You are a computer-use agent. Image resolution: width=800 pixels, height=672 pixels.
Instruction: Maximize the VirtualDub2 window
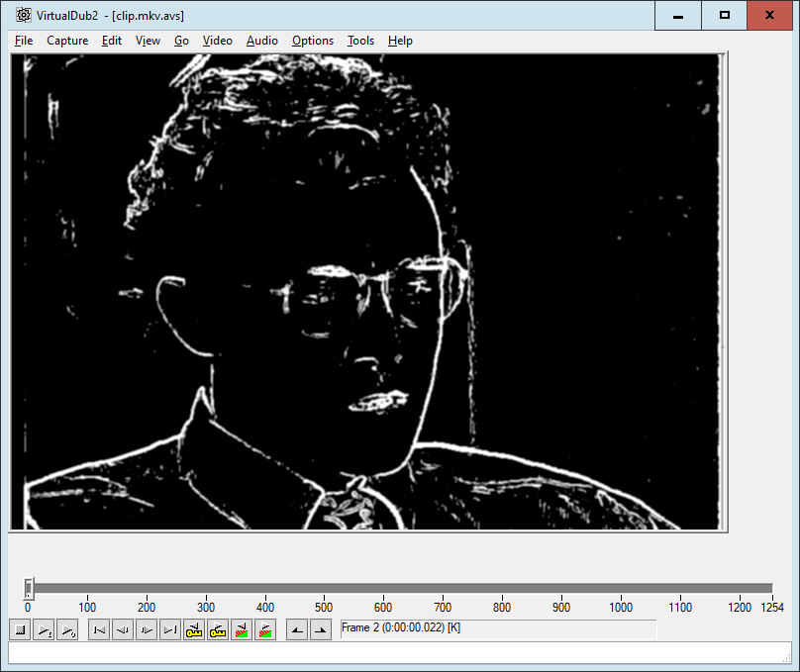coord(725,15)
